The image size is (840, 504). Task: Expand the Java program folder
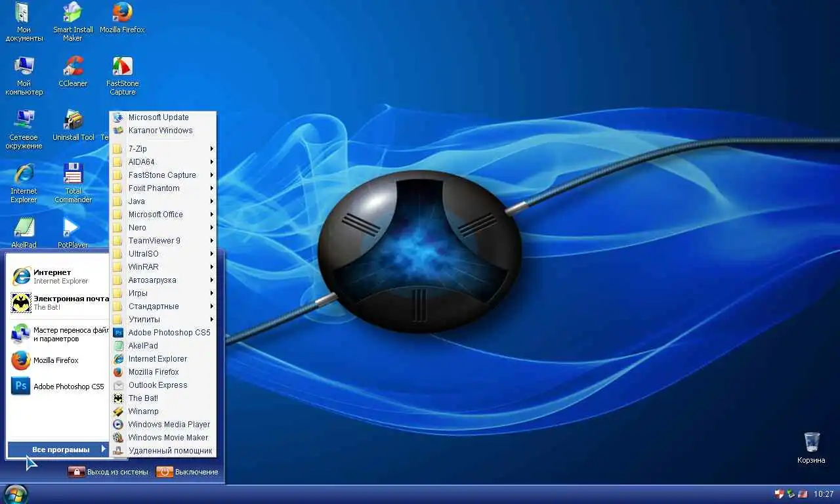[x=163, y=201]
